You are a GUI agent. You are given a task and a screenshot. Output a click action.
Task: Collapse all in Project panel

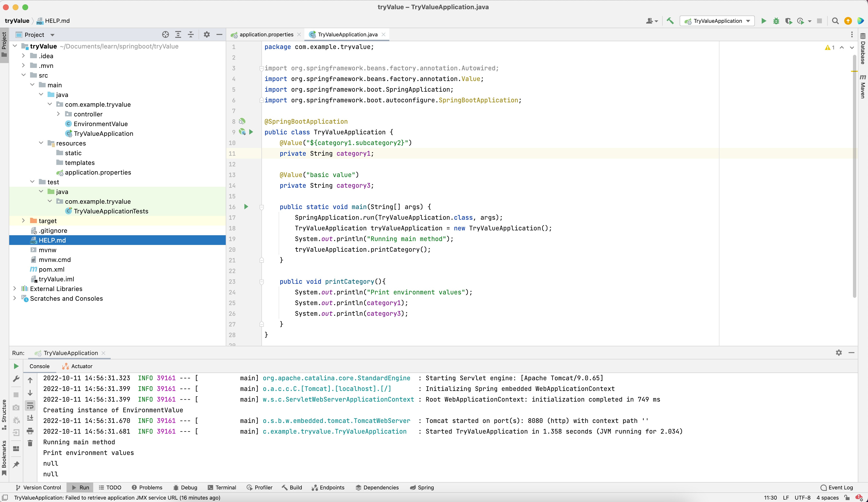191,35
